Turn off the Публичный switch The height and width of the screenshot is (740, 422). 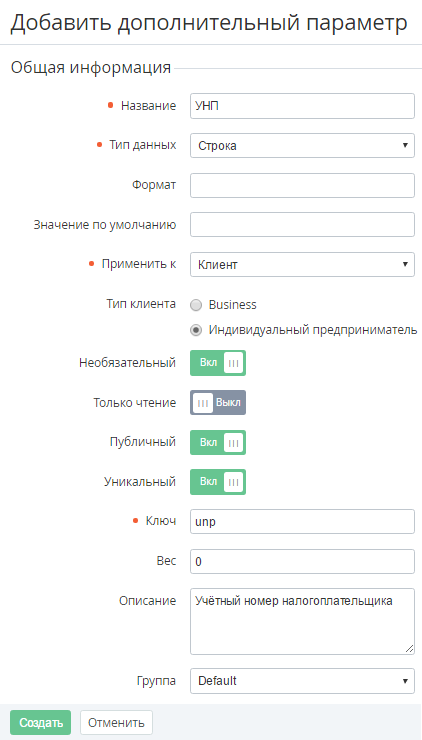point(218,442)
